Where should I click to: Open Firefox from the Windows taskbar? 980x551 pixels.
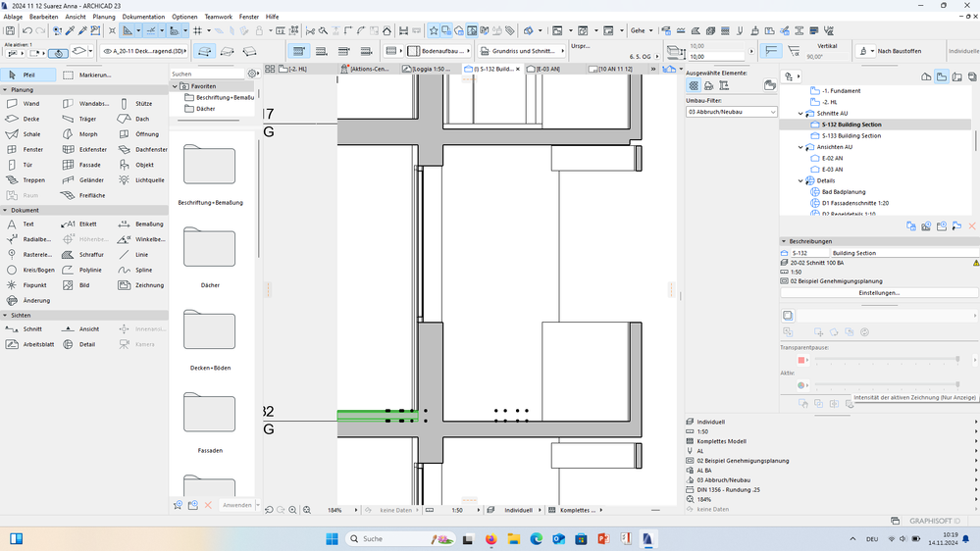click(491, 539)
